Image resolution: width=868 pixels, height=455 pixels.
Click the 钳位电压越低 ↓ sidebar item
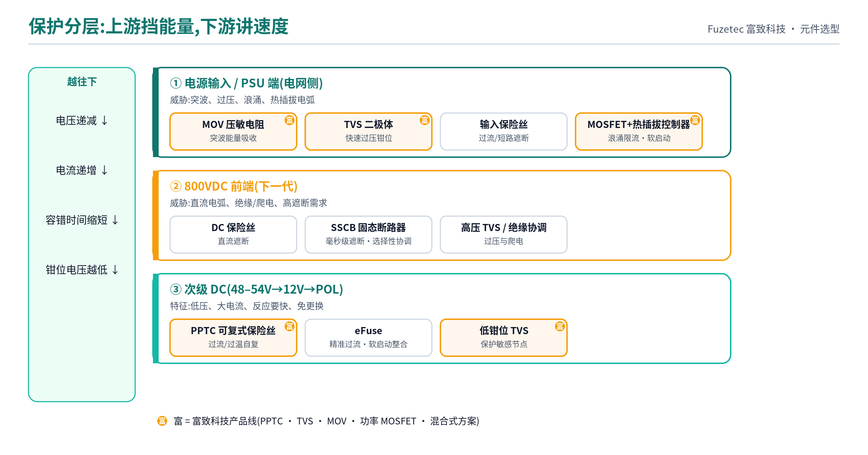point(82,270)
